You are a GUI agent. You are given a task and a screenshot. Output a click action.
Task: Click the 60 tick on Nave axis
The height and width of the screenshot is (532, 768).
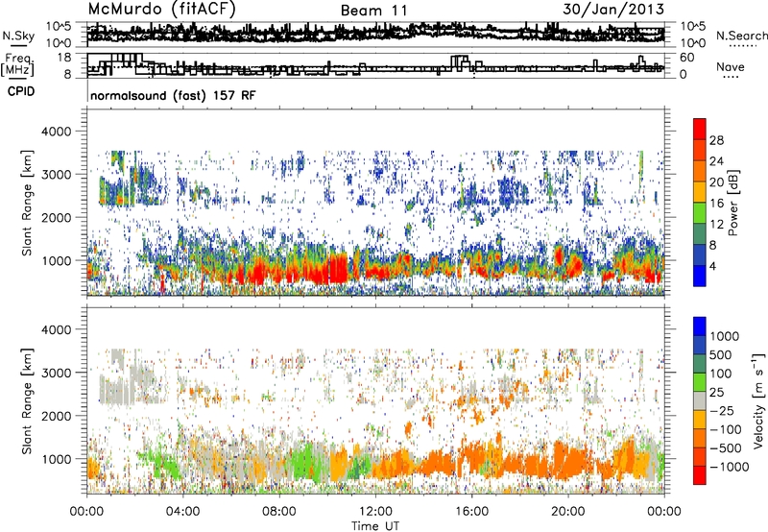[x=686, y=58]
